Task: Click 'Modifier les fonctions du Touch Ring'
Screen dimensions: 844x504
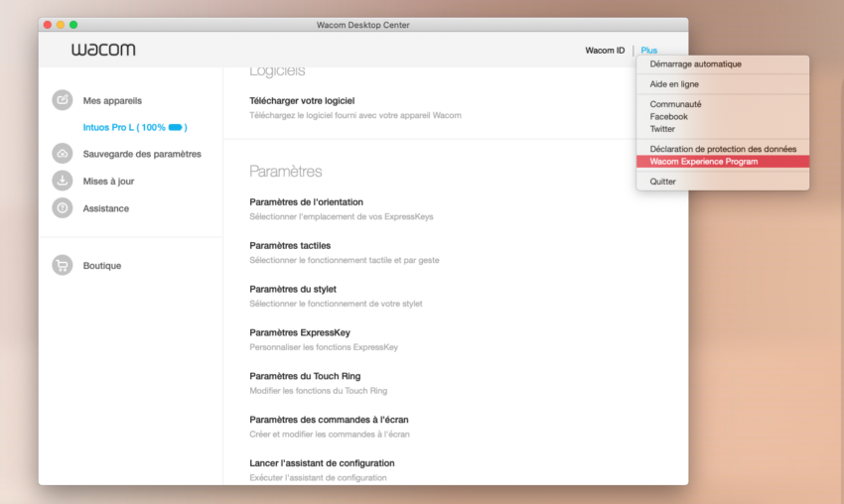Action: (x=318, y=391)
